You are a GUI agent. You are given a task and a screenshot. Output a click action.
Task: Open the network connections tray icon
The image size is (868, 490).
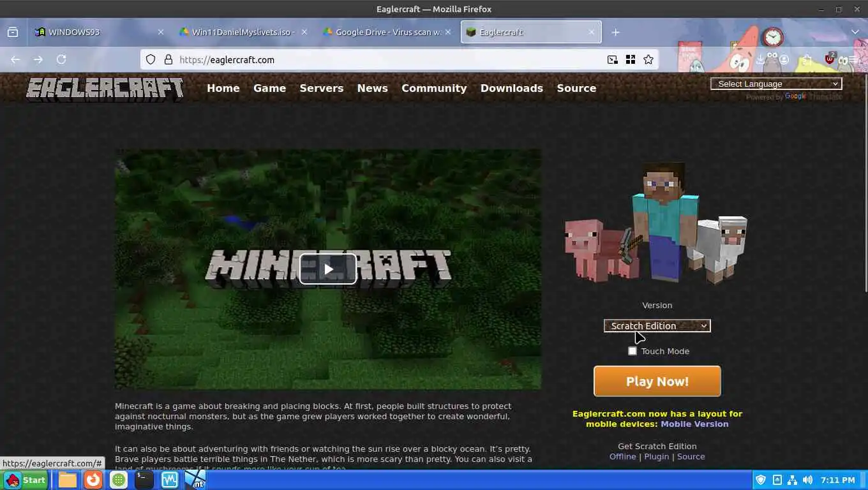click(x=792, y=480)
